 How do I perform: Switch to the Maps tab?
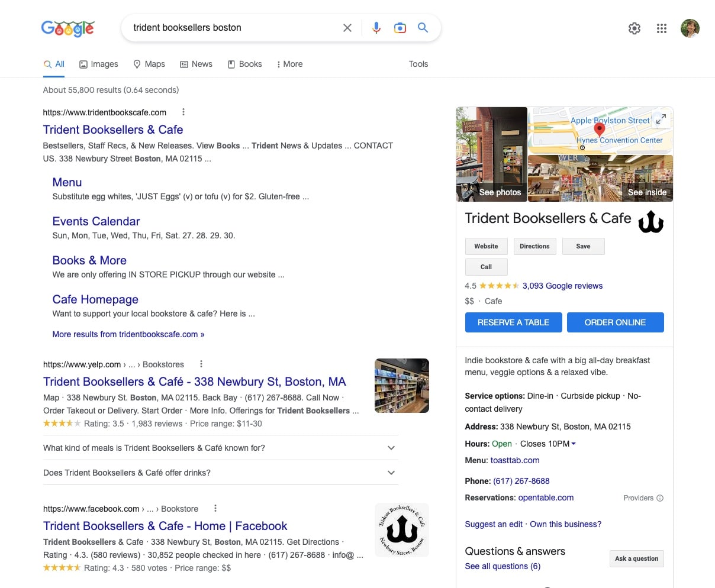coord(149,64)
